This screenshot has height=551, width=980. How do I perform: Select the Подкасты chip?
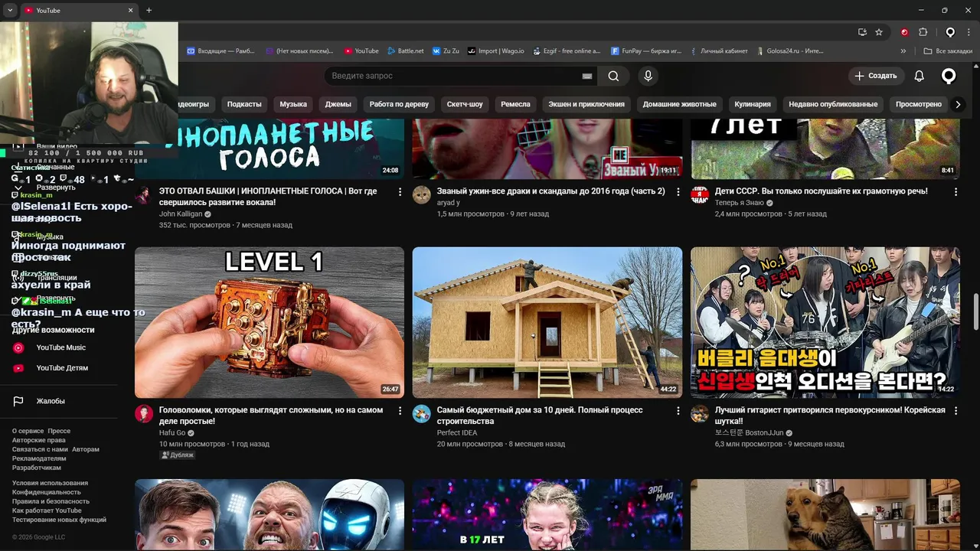tap(244, 104)
